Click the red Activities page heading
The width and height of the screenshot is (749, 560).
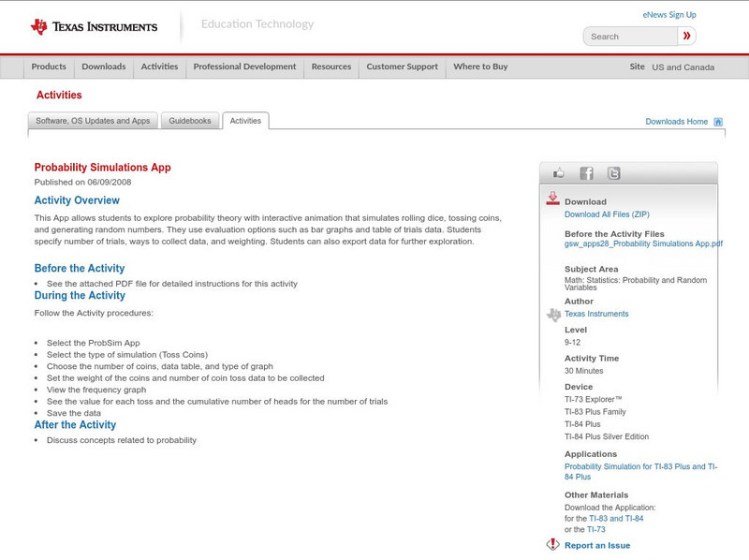tap(59, 96)
